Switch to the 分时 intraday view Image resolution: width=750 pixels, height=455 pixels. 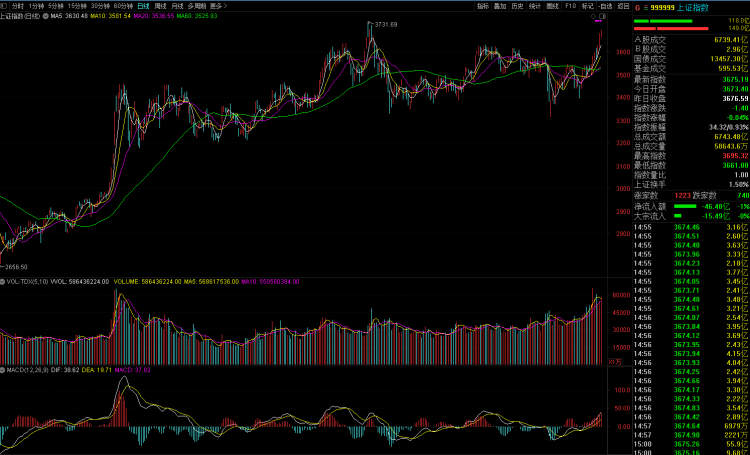(x=17, y=6)
